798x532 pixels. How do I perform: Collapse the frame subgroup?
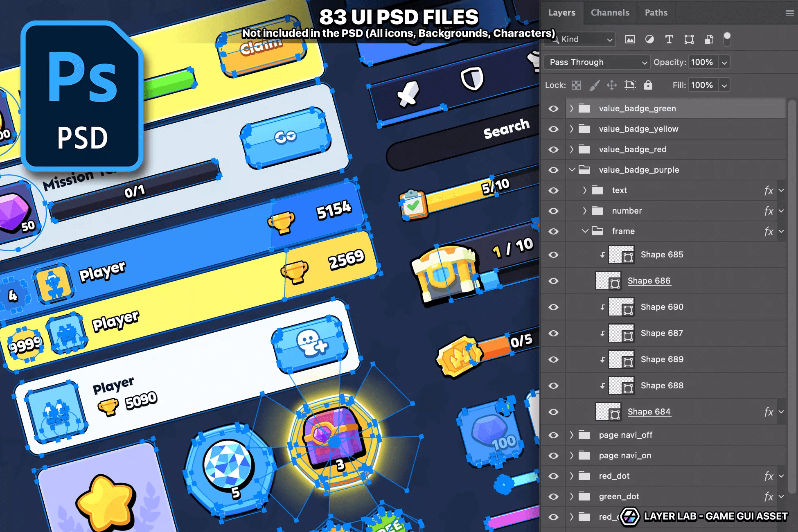[585, 231]
